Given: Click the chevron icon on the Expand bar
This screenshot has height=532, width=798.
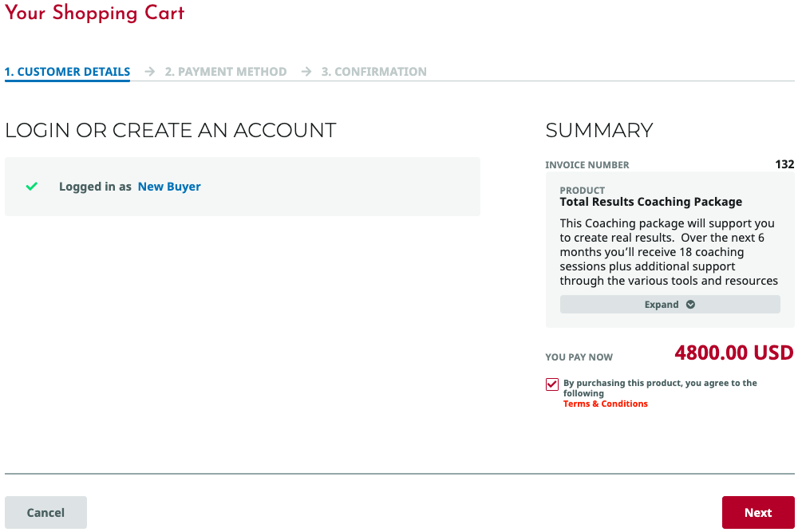Looking at the screenshot, I should [690, 305].
